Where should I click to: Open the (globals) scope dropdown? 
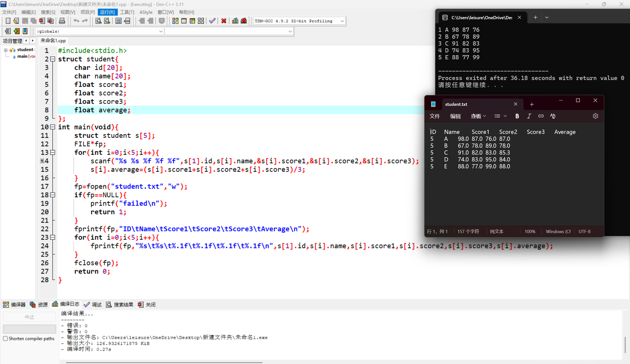(161, 31)
